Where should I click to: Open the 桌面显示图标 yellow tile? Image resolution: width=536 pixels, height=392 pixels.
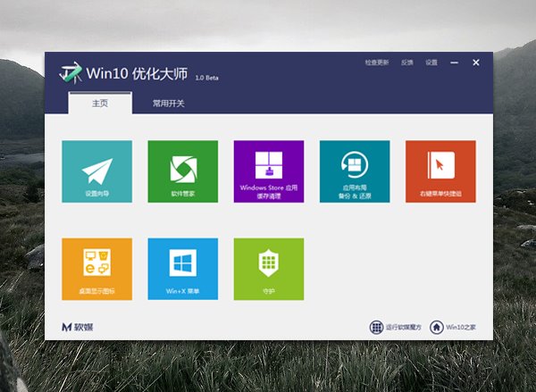[96, 268]
